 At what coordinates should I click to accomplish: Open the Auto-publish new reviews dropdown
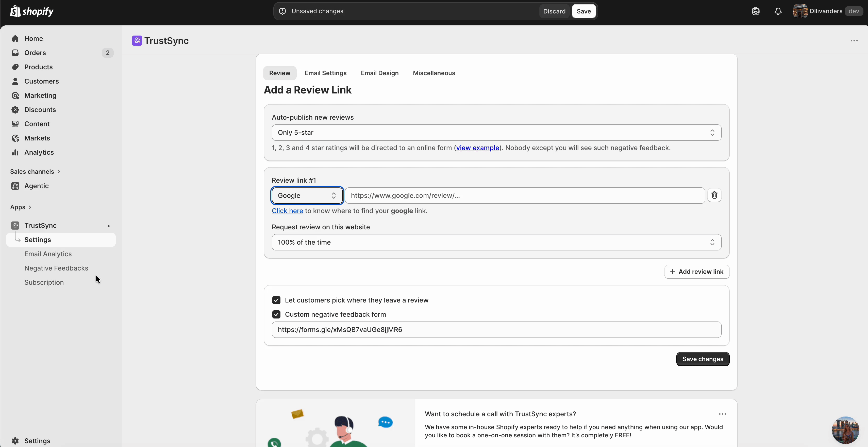(x=496, y=133)
